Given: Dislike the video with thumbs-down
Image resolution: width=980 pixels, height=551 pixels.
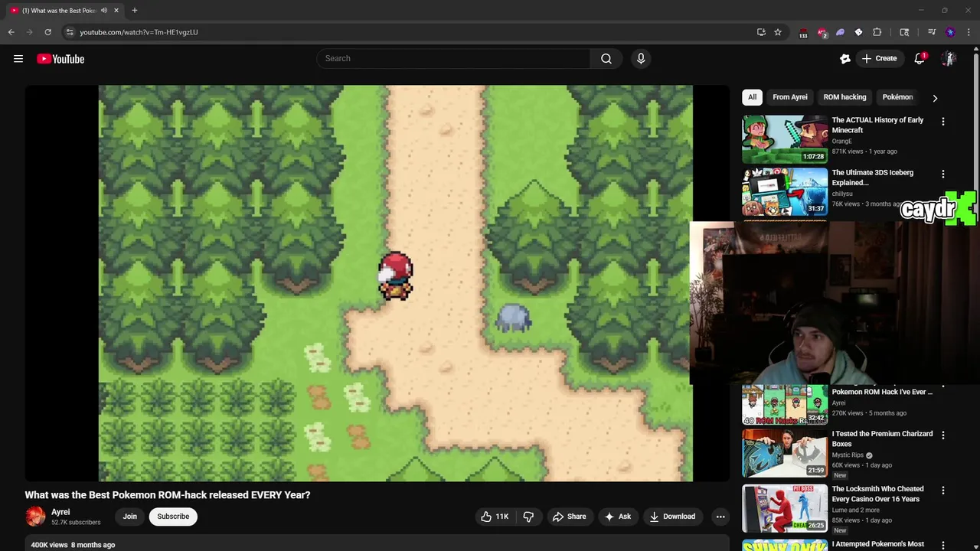Looking at the screenshot, I should click(528, 517).
